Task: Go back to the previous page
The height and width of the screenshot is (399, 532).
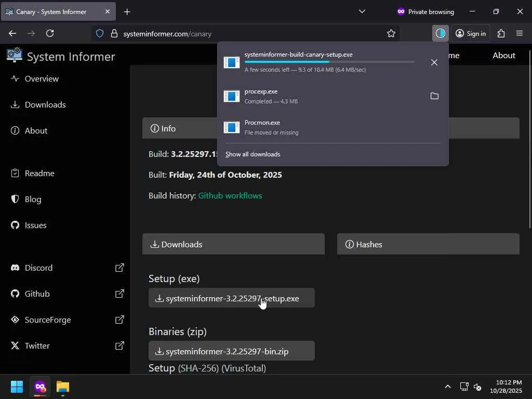Action: click(12, 33)
